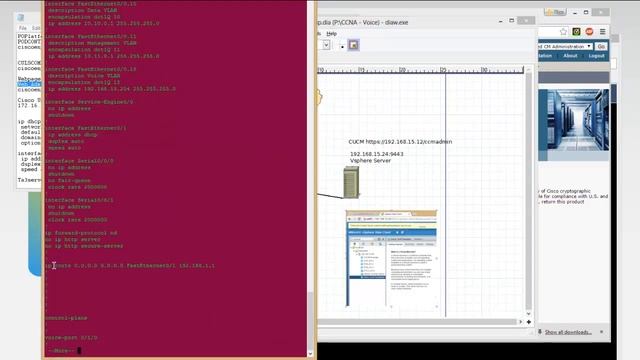Select the Vsphere Server label in diagram
Screen dimensions: 640x360
point(370,161)
